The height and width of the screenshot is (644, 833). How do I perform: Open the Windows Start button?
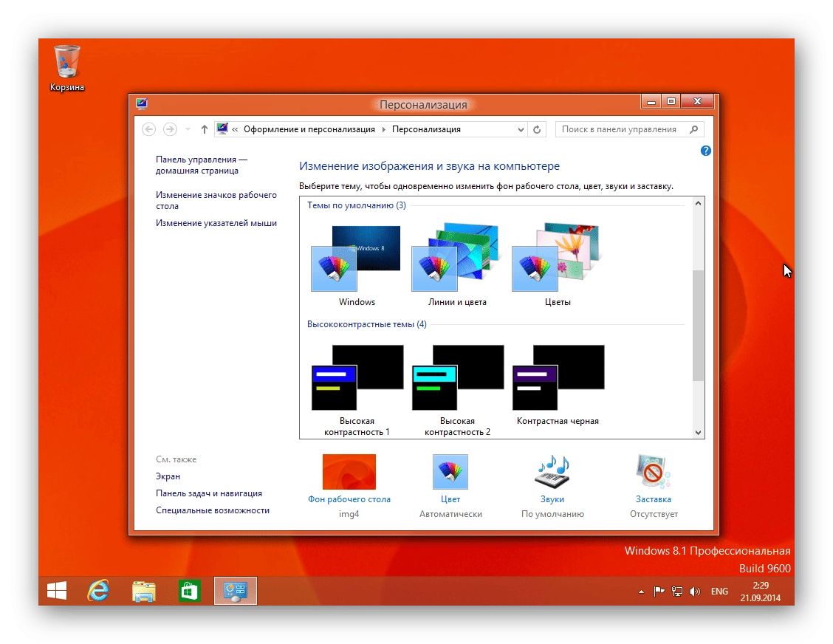coord(57,591)
